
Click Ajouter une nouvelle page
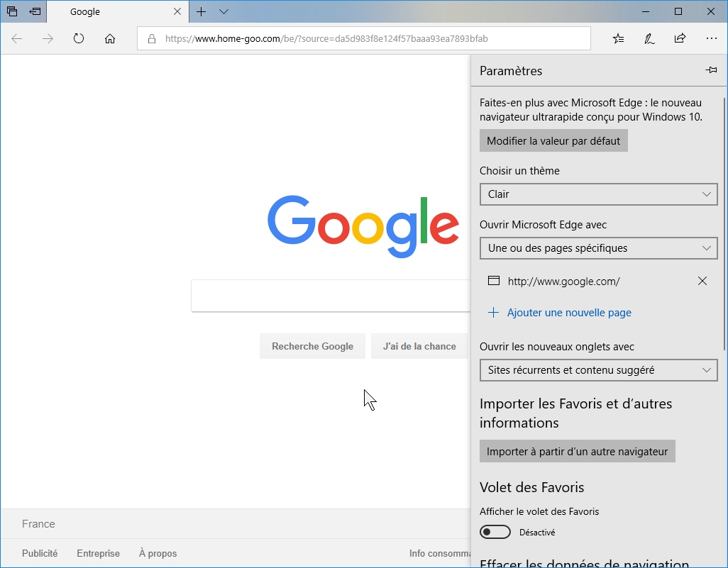(x=560, y=313)
